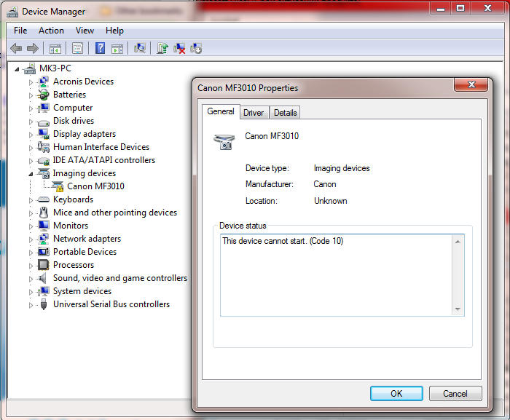Expand the Processors category

pyautogui.click(x=31, y=266)
